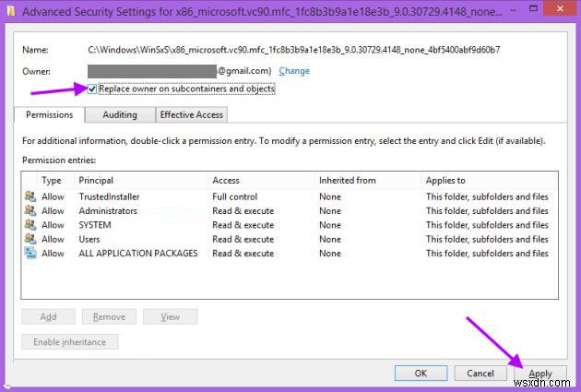Select the SYSTEM principal entry
The image size is (581, 392).
click(x=95, y=225)
